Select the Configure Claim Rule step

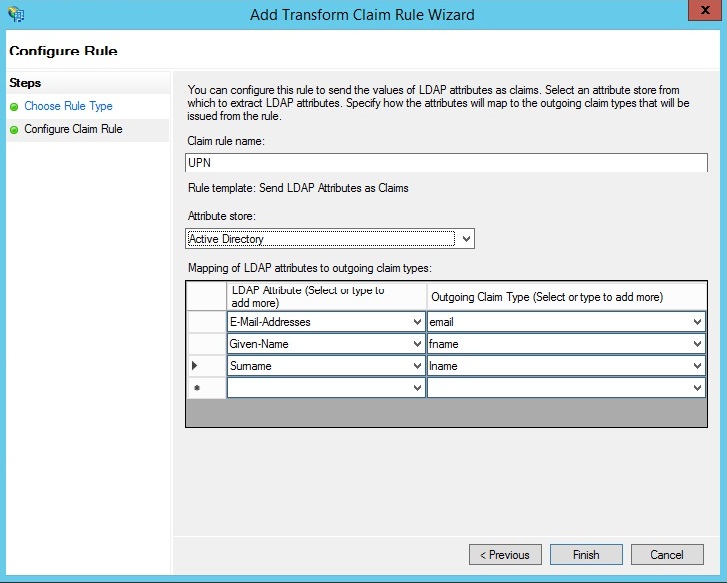point(73,129)
